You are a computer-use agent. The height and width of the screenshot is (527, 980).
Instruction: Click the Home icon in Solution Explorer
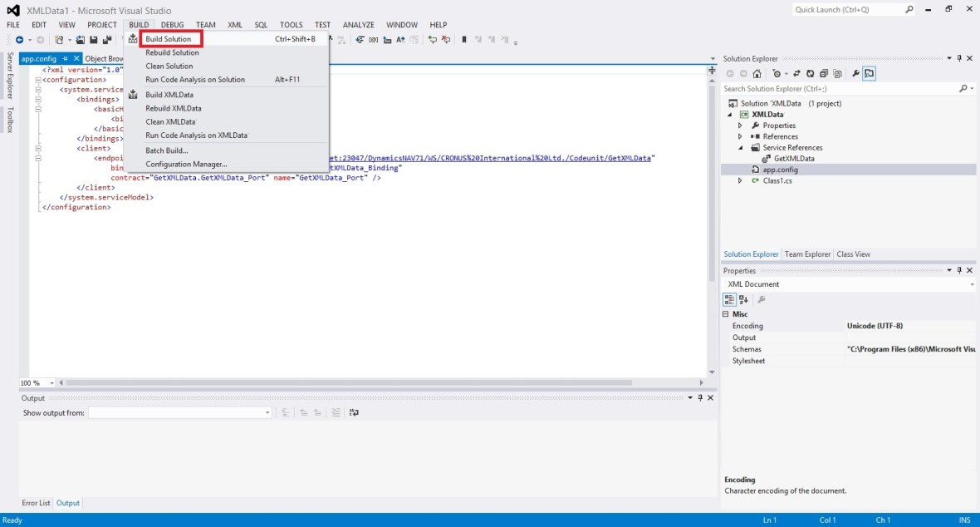(757, 73)
